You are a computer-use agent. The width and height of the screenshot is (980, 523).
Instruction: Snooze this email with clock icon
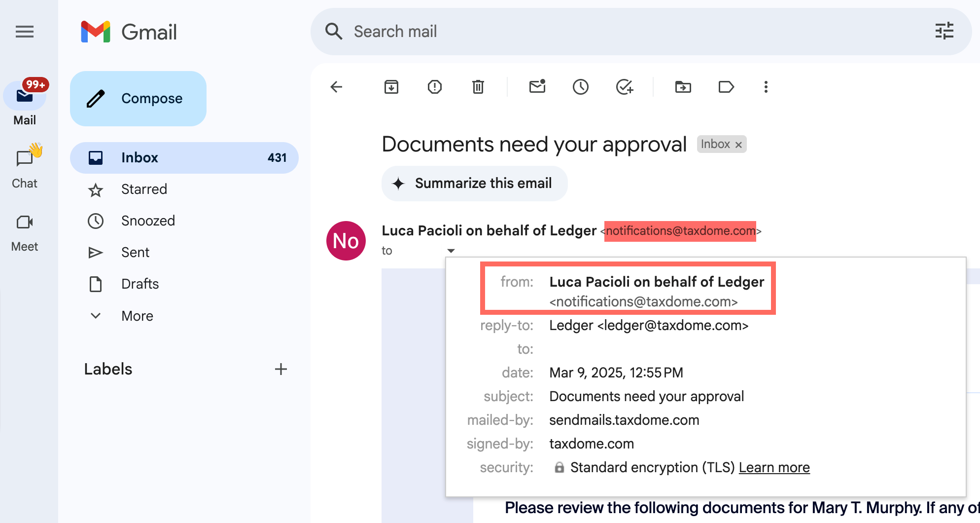click(580, 87)
